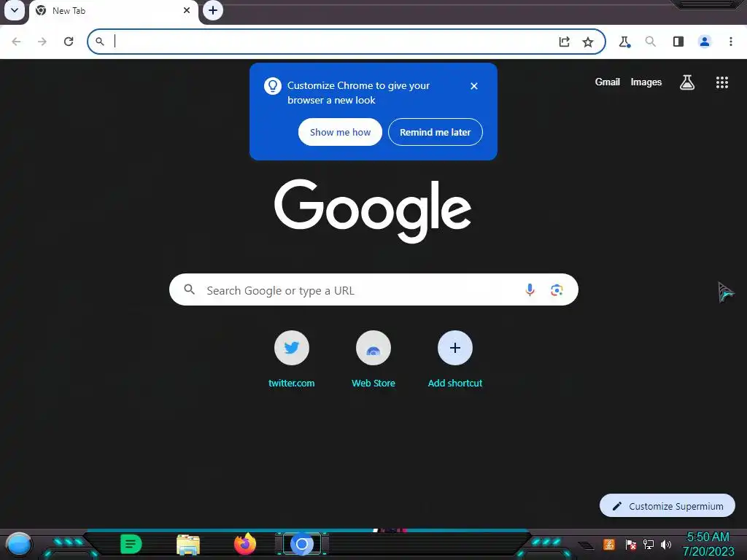747x560 pixels.
Task: Open a new tab with plus button
Action: [213, 10]
